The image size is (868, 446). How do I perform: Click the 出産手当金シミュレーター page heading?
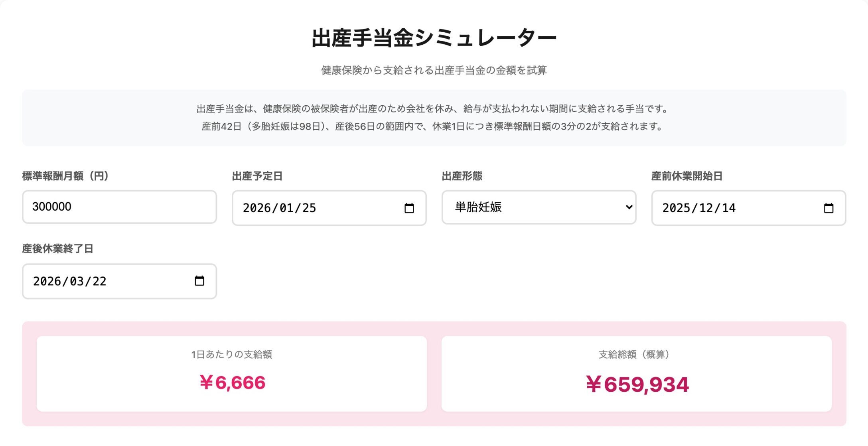tap(434, 38)
